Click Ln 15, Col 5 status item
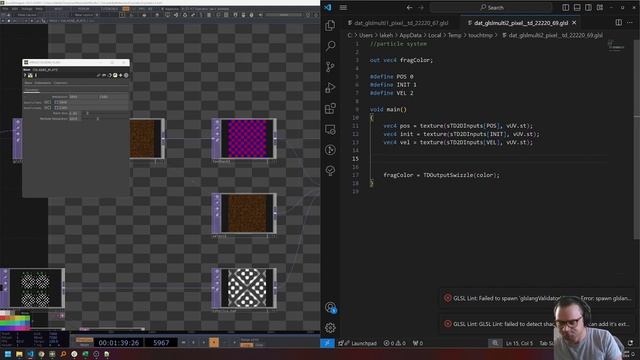640x360 pixels. click(x=519, y=343)
